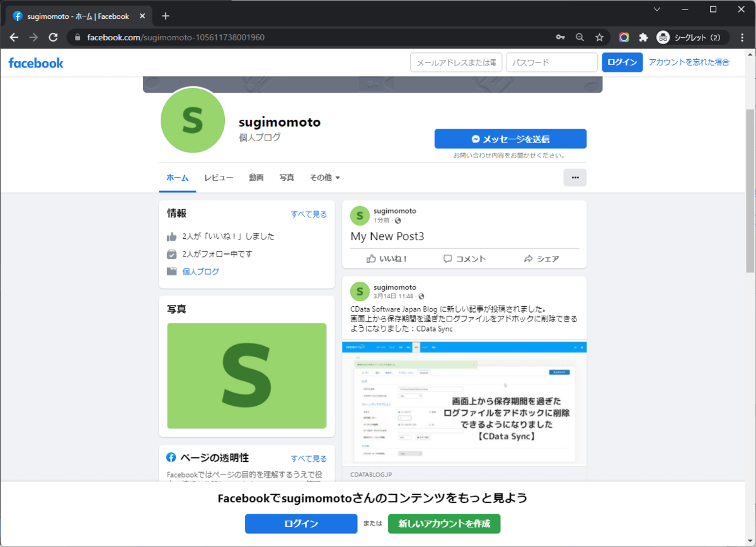Click the 2人が「いいね！」しました text
756x547 pixels.
[228, 237]
